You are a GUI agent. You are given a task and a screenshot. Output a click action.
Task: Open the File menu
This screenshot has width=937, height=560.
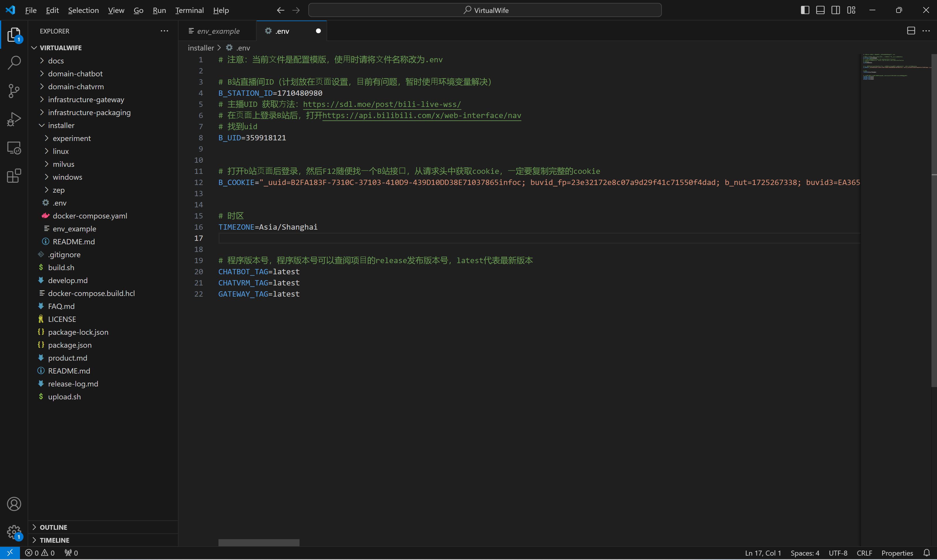[31, 10]
